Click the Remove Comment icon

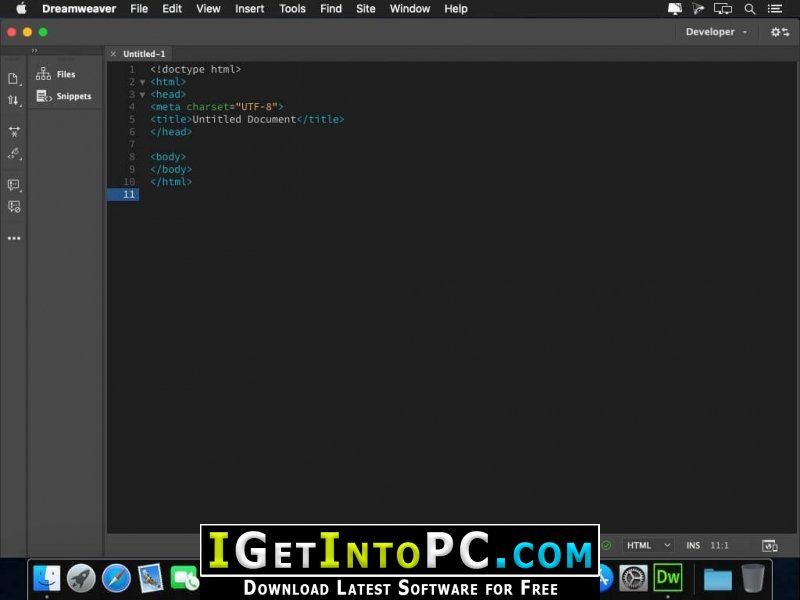[x=14, y=207]
